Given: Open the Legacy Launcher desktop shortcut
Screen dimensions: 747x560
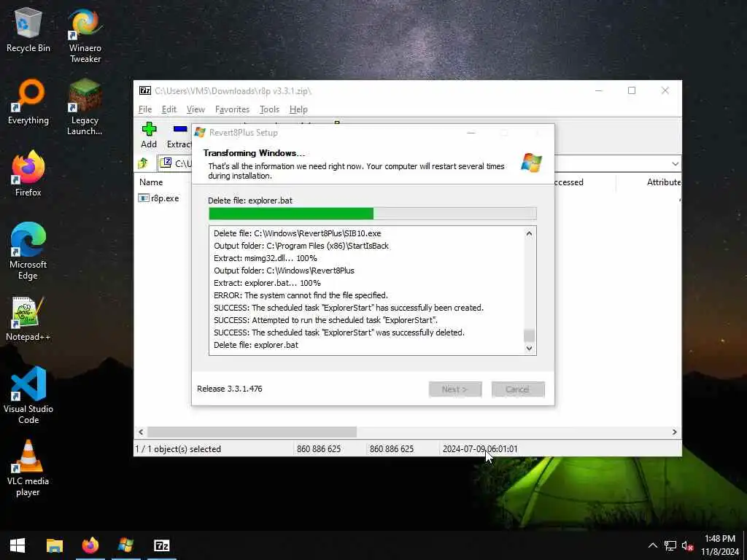Looking at the screenshot, I should pyautogui.click(x=85, y=108).
